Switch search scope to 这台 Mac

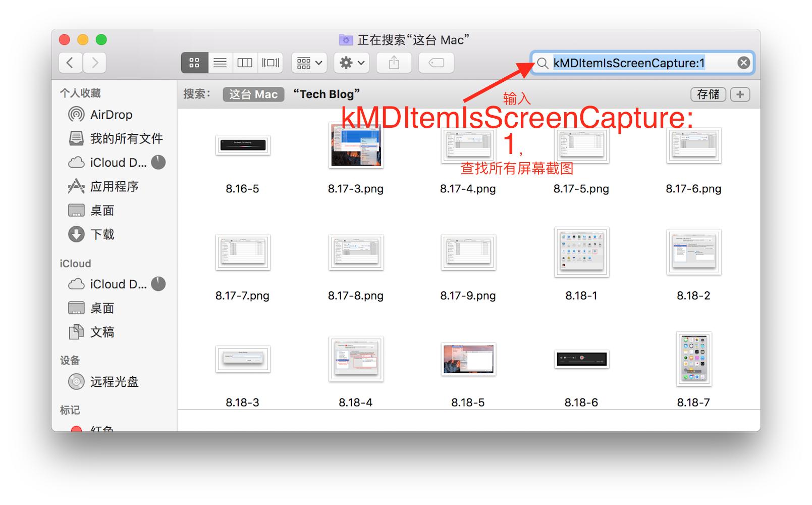(253, 94)
